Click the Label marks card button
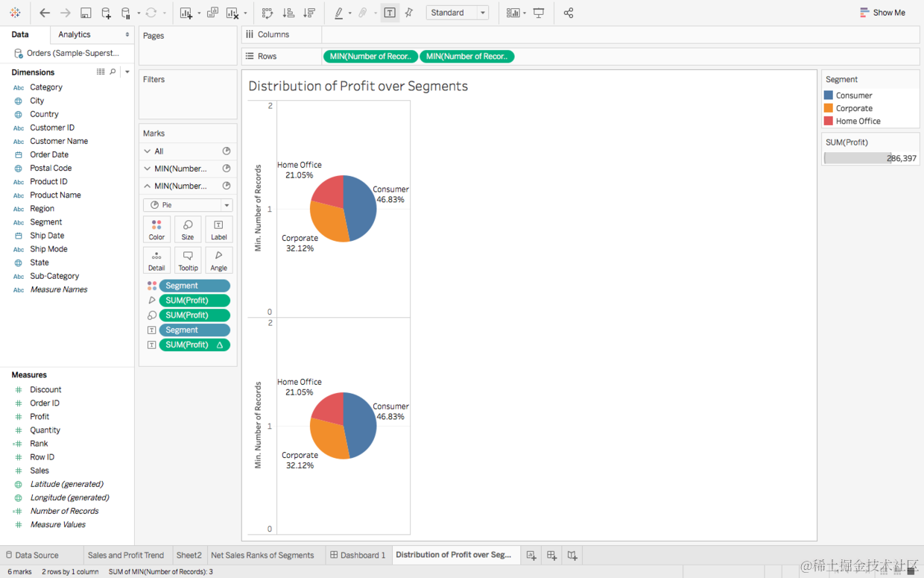The height and width of the screenshot is (578, 924). click(x=218, y=230)
